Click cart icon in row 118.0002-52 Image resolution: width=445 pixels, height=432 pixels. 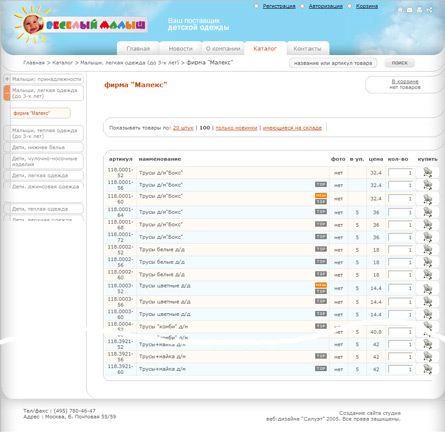pos(427,250)
